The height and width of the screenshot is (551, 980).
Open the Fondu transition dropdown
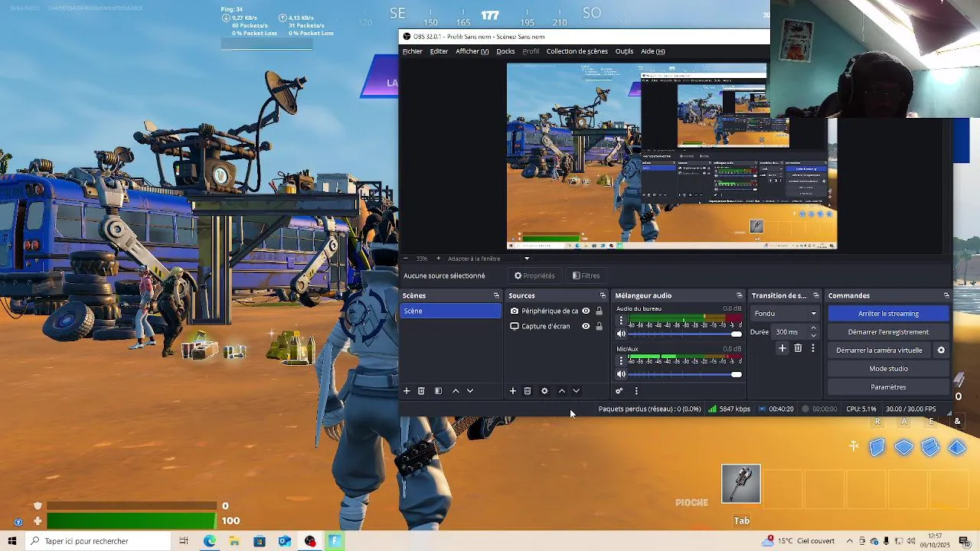click(x=786, y=314)
